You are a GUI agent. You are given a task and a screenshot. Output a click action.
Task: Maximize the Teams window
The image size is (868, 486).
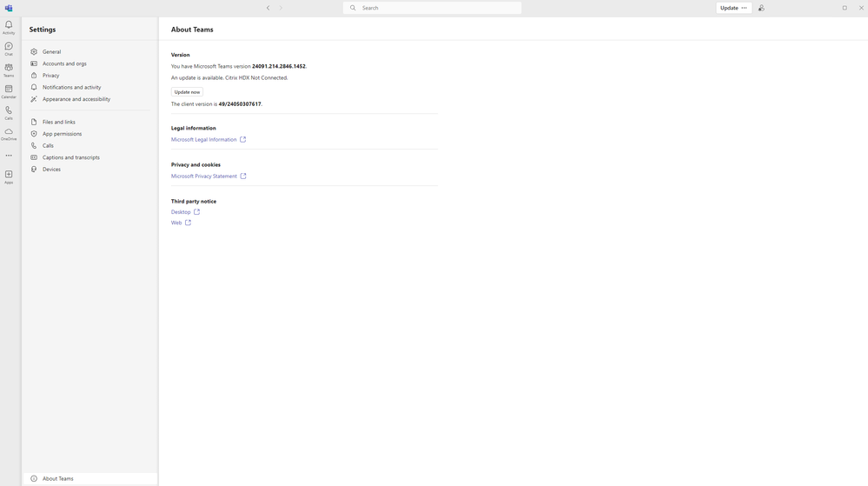[845, 8]
